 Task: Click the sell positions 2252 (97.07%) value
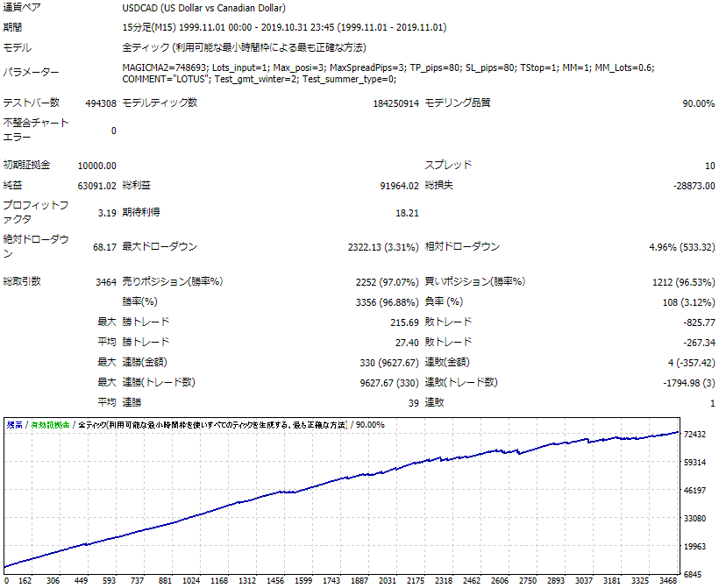pos(387,282)
